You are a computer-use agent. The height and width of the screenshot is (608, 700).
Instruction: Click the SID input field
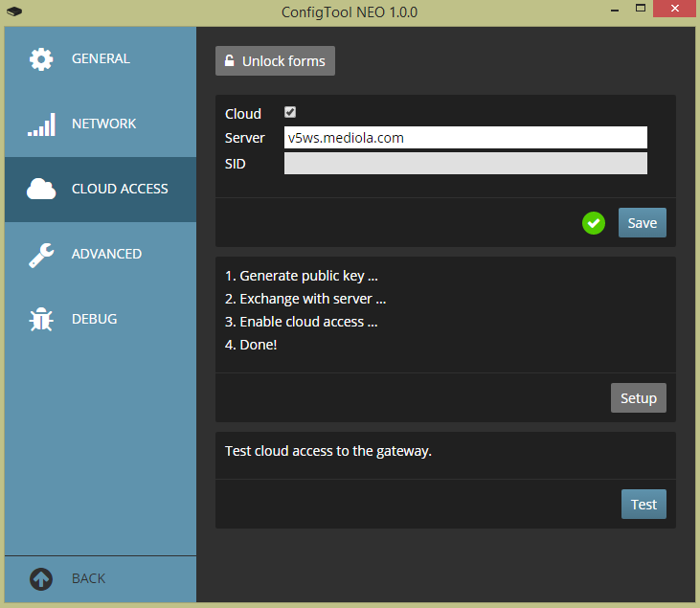point(465,164)
